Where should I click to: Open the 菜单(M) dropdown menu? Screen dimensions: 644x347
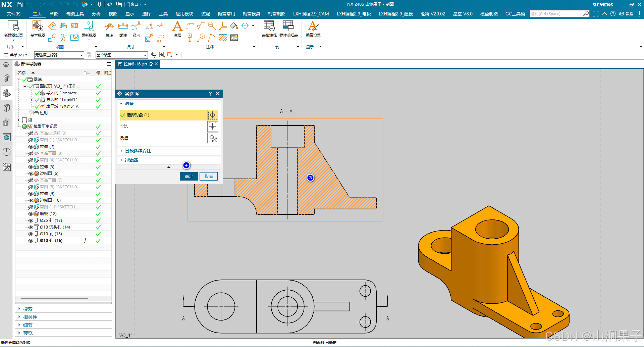click(x=16, y=55)
